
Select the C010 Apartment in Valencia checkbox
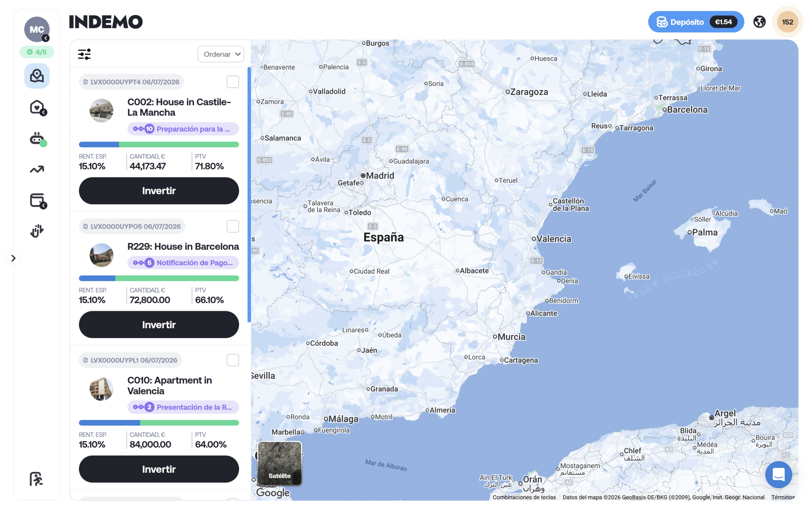233,360
